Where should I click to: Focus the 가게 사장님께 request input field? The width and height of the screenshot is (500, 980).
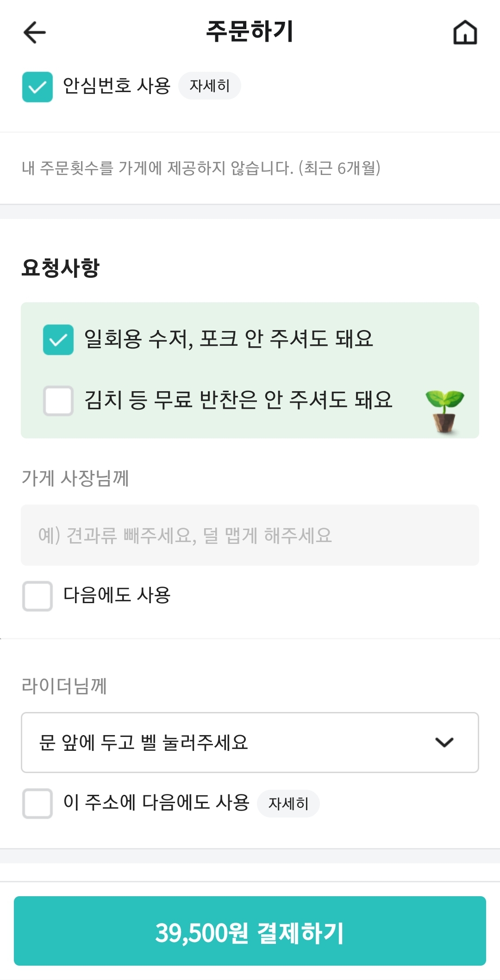pos(250,535)
